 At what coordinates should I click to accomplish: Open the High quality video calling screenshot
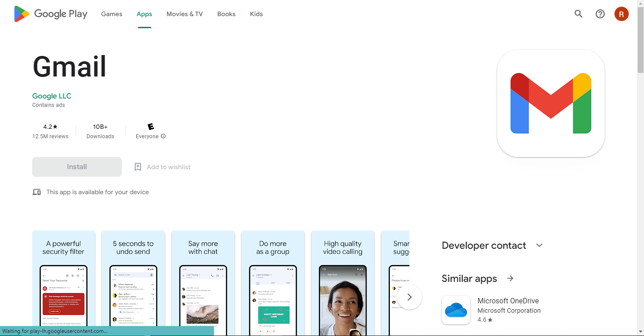(x=343, y=283)
